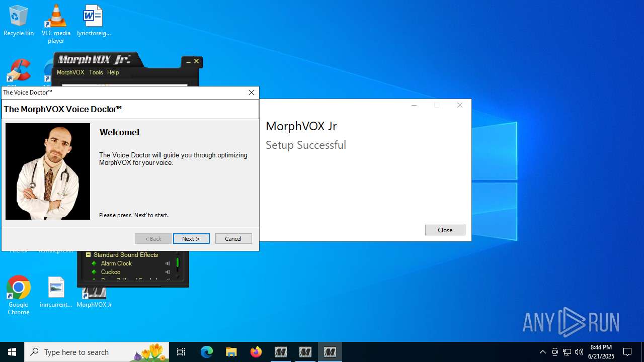
Task: Open the MorphVOX menu
Action: point(70,72)
